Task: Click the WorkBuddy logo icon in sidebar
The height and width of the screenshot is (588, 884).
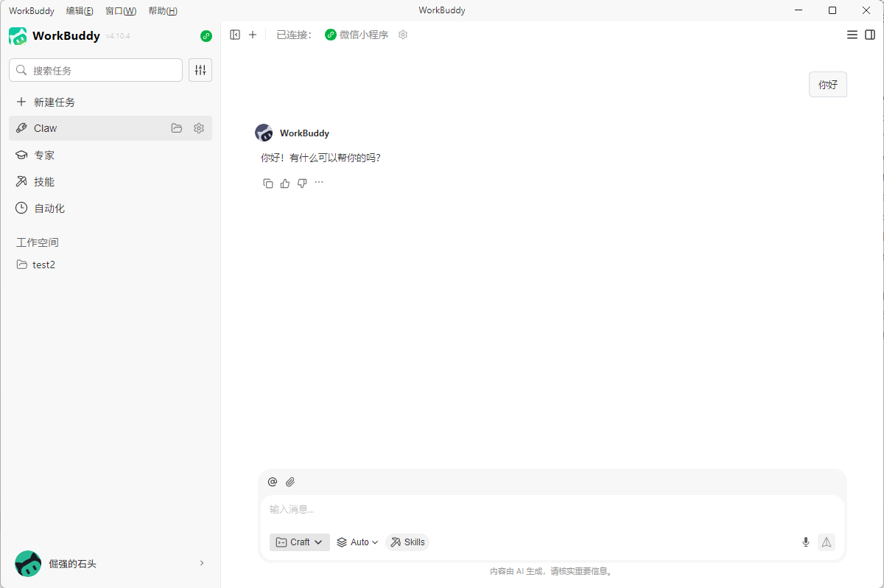Action: click(18, 36)
